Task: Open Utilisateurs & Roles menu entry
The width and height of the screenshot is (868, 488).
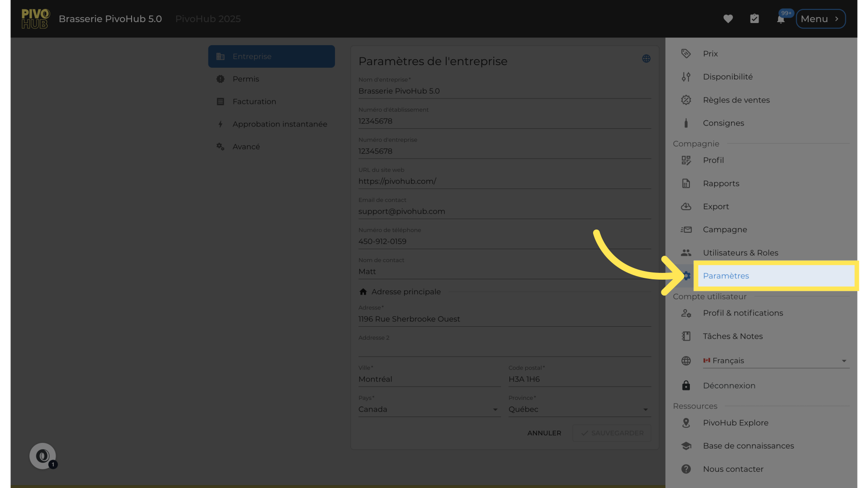Action: (761, 253)
